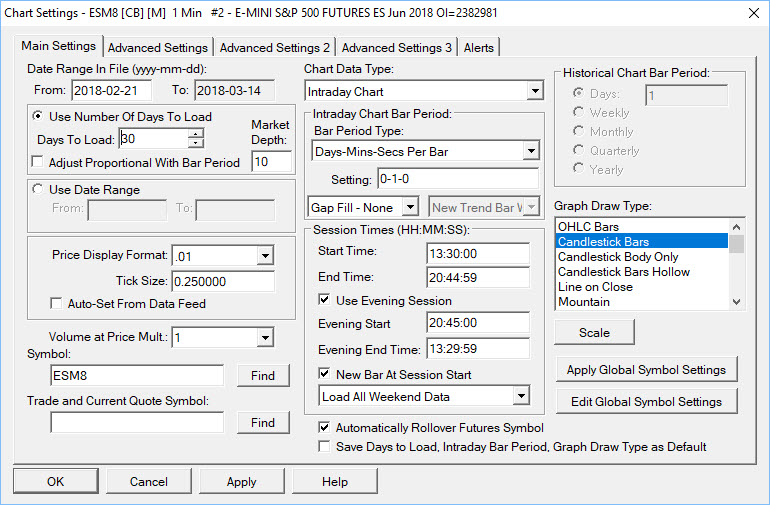The width and height of the screenshot is (770, 505).
Task: Click the Symbol field containing ESM8
Action: [x=137, y=375]
